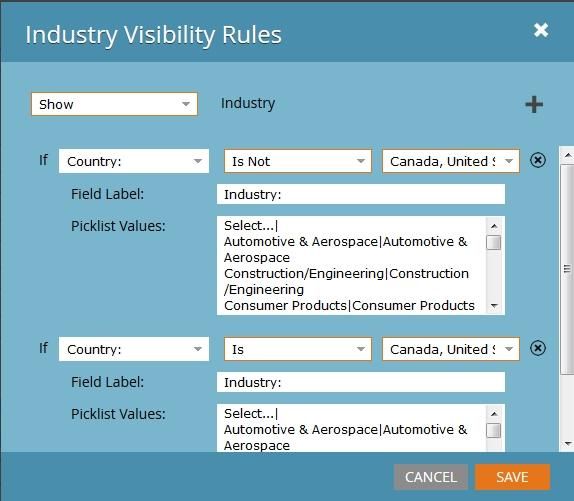The width and height of the screenshot is (574, 501).
Task: Cancel the rule changes
Action: (x=431, y=477)
